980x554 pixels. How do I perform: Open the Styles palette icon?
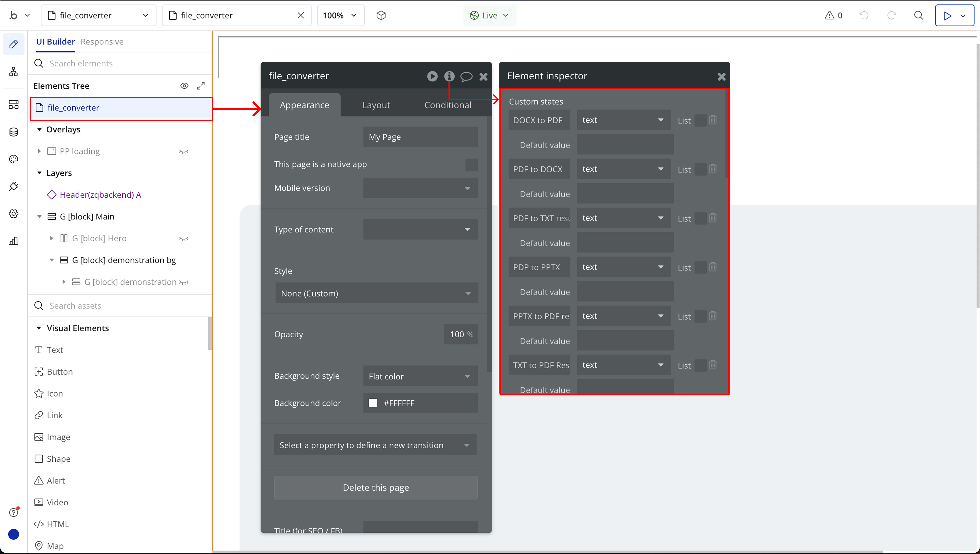(x=14, y=159)
